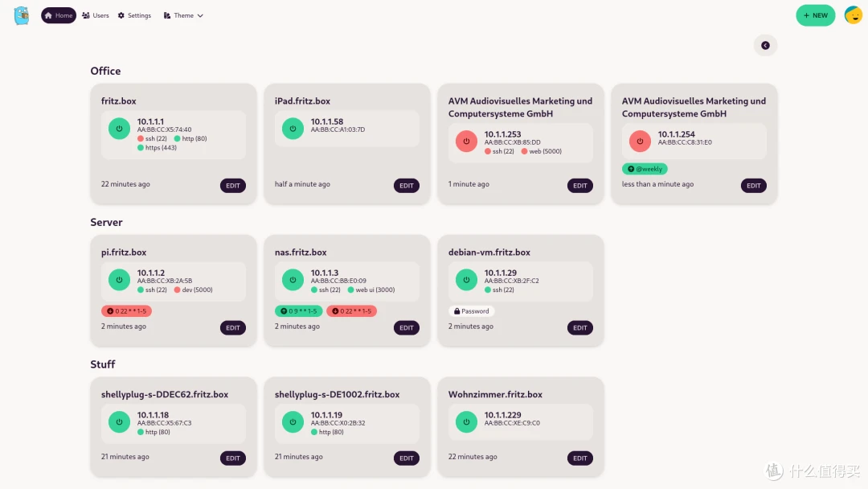Click the circular chevron button near top right
This screenshot has width=868, height=489.
765,45
